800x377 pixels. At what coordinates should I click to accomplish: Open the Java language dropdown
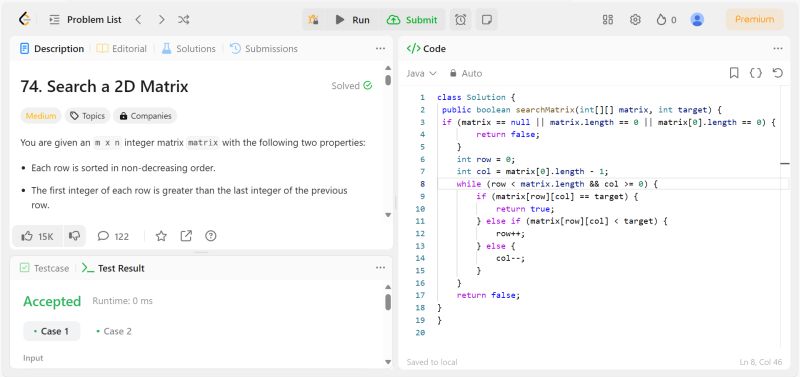tap(421, 73)
